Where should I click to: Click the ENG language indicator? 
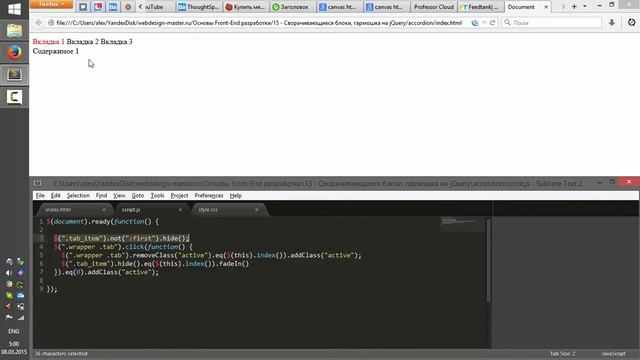[14, 331]
